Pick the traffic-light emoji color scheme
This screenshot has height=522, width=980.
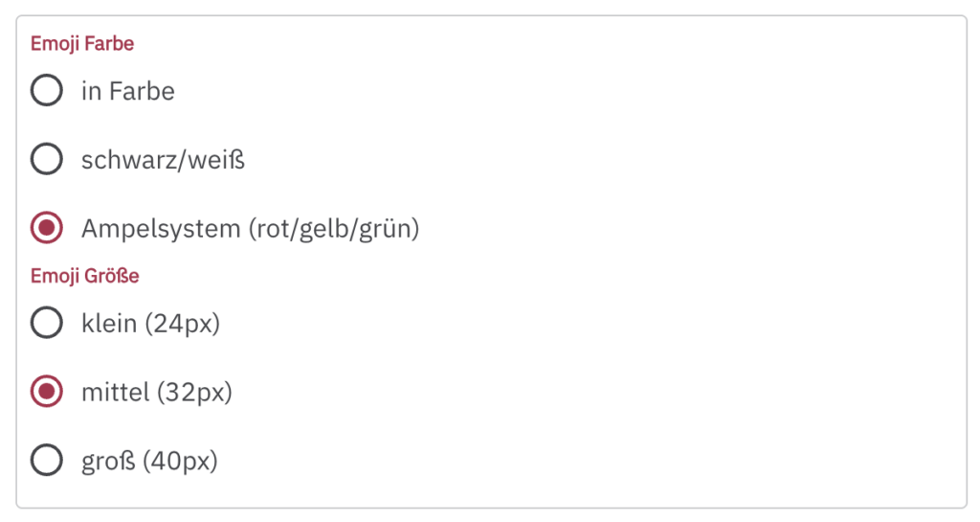46,228
